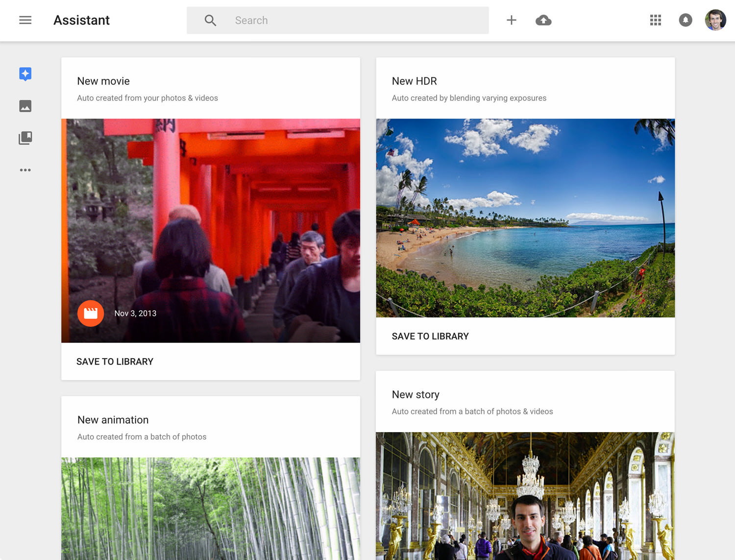Click 'Auto created from your photos & videos'

[x=147, y=98]
